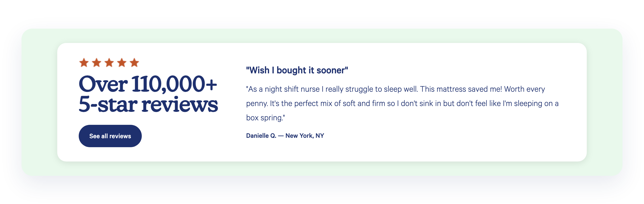Click the word "Over" in the headline
The width and height of the screenshot is (644, 204).
pyautogui.click(x=103, y=84)
